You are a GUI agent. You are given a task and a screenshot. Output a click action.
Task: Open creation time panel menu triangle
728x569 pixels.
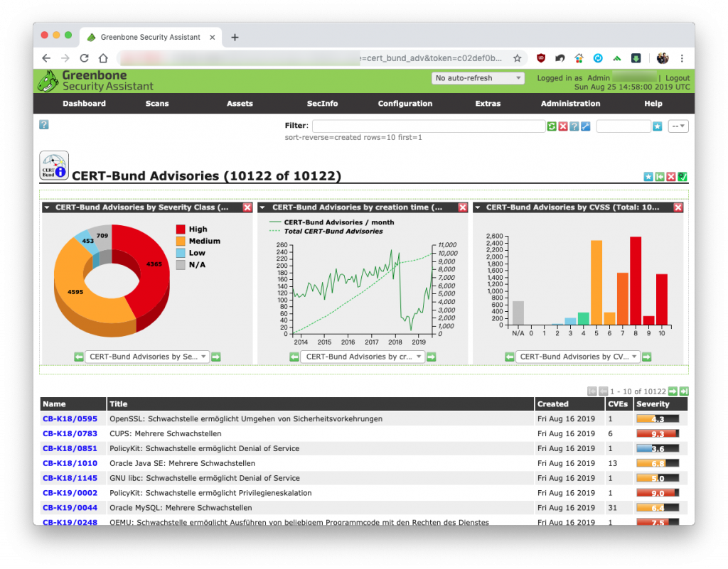pos(262,207)
